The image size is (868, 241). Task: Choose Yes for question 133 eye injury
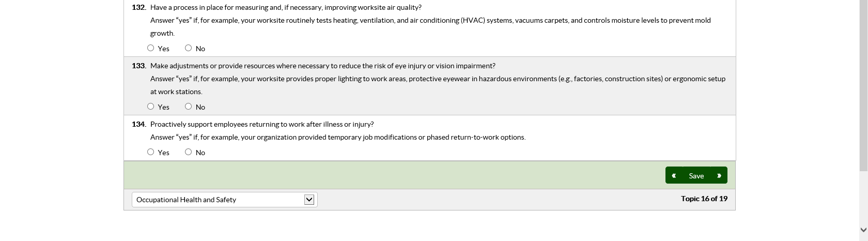(151, 107)
